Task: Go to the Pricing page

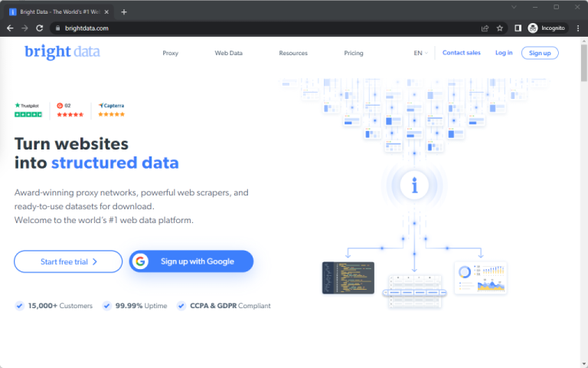Action: click(354, 53)
